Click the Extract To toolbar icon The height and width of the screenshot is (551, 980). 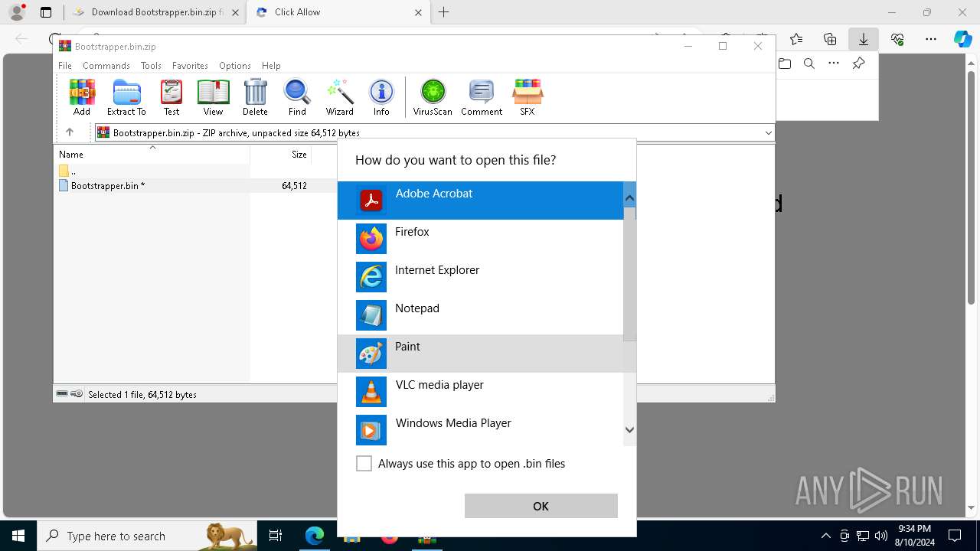coord(126,97)
